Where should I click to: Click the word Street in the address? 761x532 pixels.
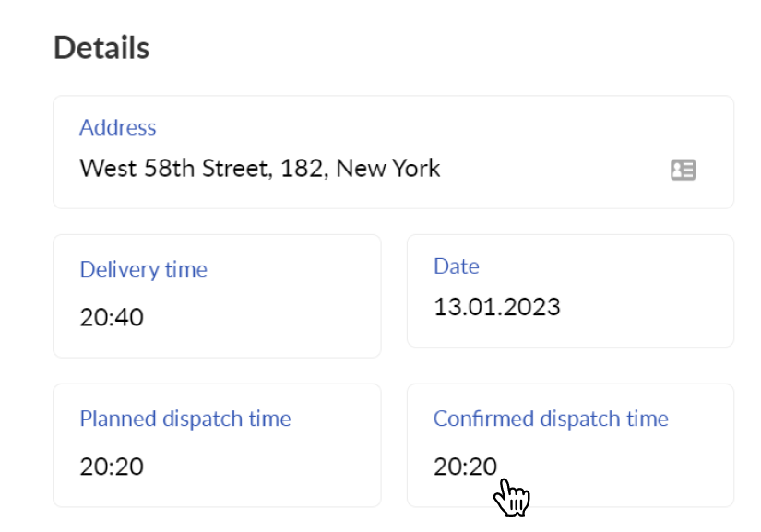234,169
